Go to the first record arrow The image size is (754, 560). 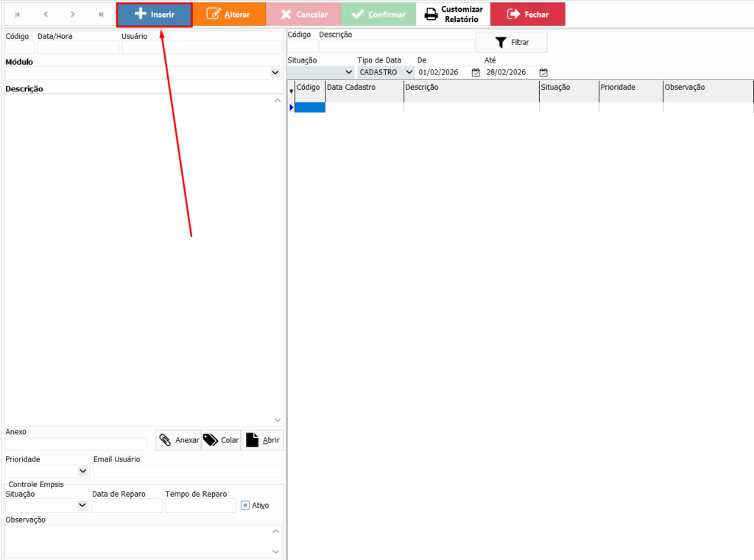pos(18,15)
